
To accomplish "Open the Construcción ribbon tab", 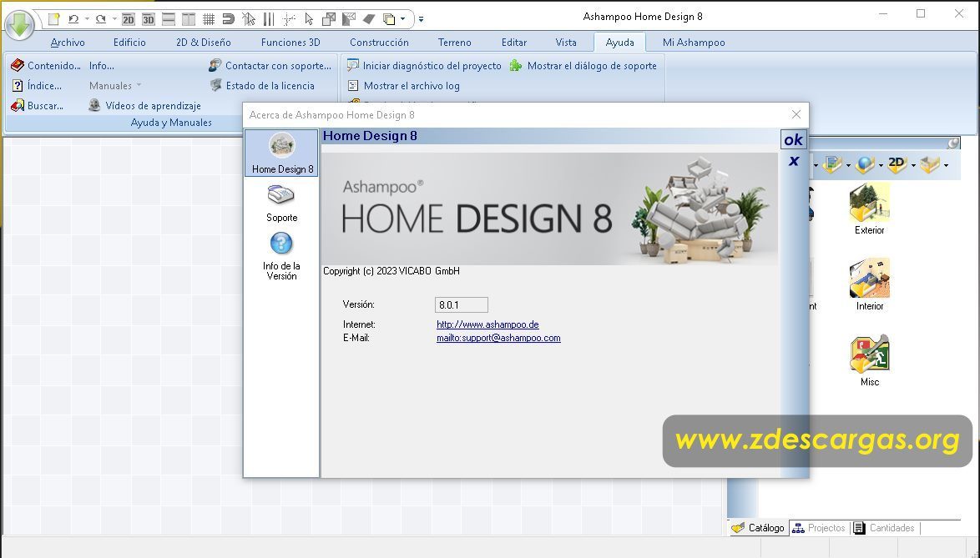I will (x=379, y=43).
